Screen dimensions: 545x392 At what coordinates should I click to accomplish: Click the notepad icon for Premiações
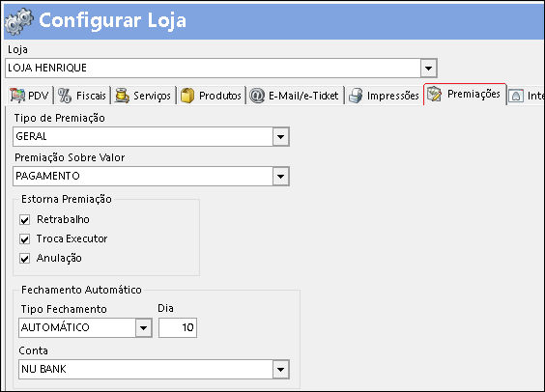435,94
